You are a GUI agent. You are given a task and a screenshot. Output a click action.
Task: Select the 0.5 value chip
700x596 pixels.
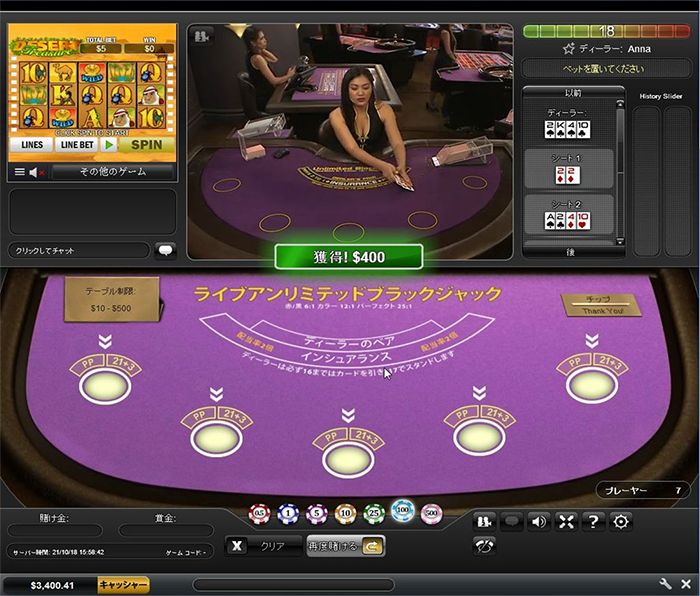(x=260, y=514)
